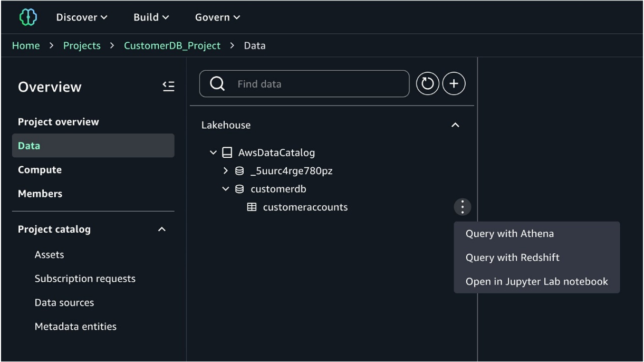Click the plus icon to add data
Screen dimensions: 644x362
[454, 84]
